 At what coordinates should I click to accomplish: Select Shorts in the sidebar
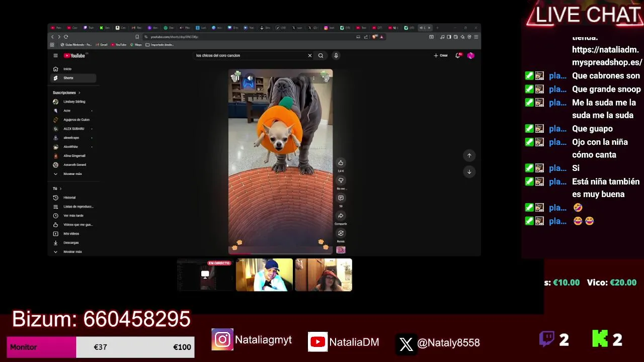pos(73,78)
